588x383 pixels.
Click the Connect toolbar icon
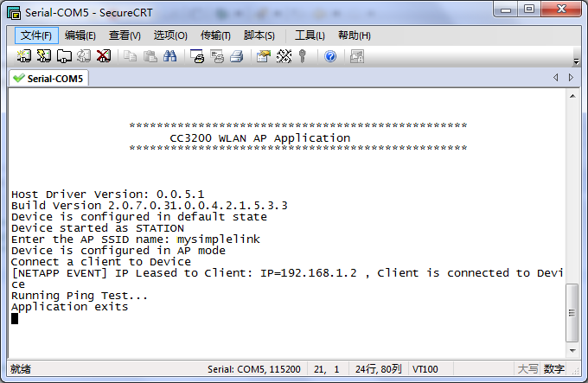(23, 56)
